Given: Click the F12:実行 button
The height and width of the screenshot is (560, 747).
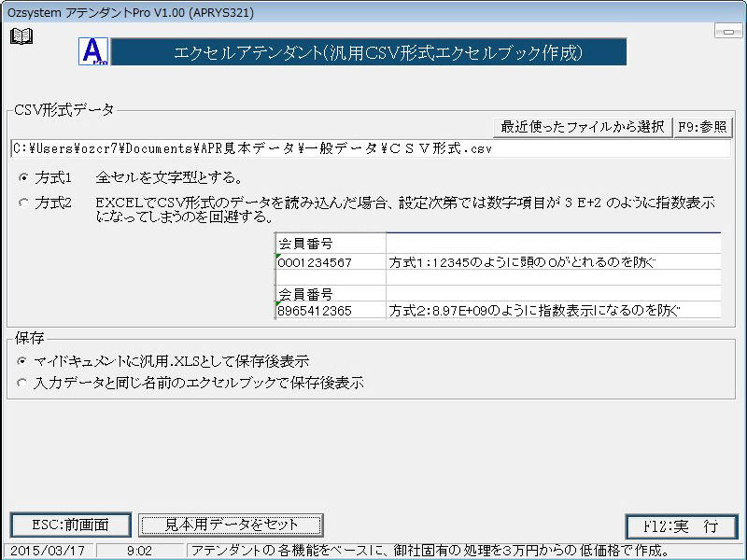Looking at the screenshot, I should click(x=682, y=526).
